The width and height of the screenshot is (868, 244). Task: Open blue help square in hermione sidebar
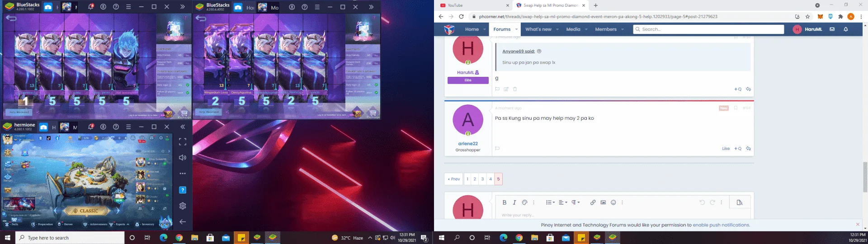pyautogui.click(x=183, y=190)
